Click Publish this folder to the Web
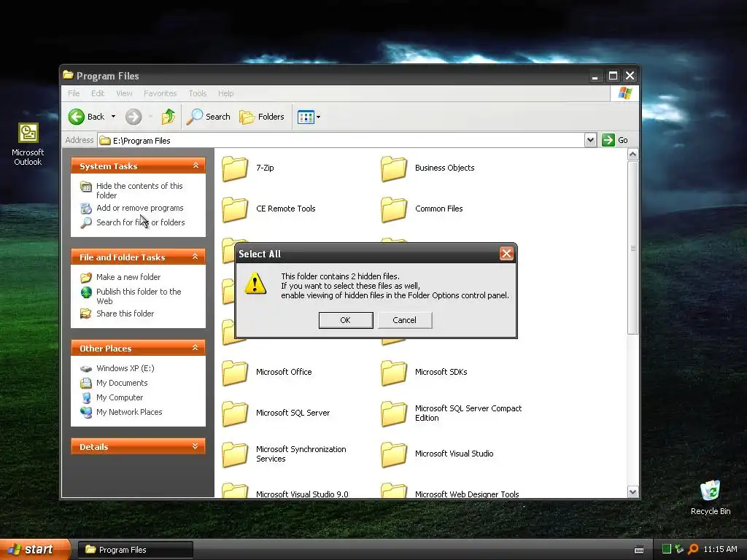This screenshot has height=560, width=747. click(139, 296)
